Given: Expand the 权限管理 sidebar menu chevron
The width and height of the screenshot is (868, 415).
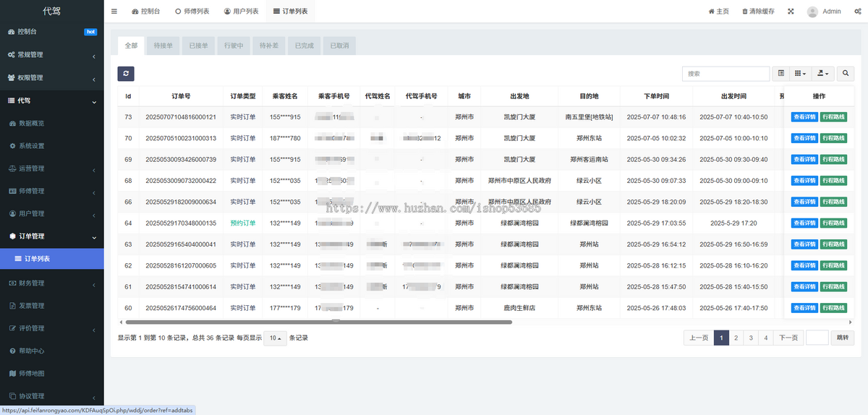Looking at the screenshot, I should click(x=94, y=78).
